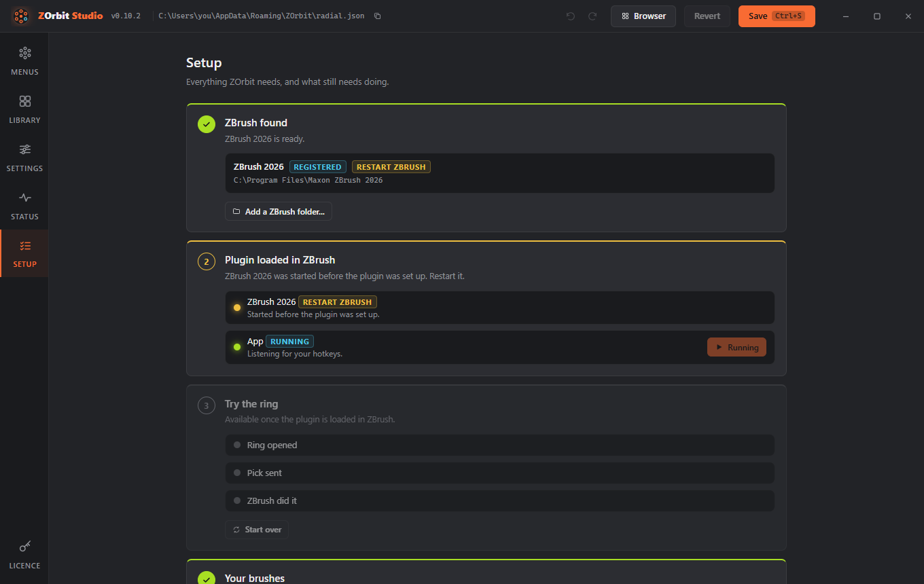Click RESTART ZBRUSH badge in ZBrush found card

[x=391, y=167]
